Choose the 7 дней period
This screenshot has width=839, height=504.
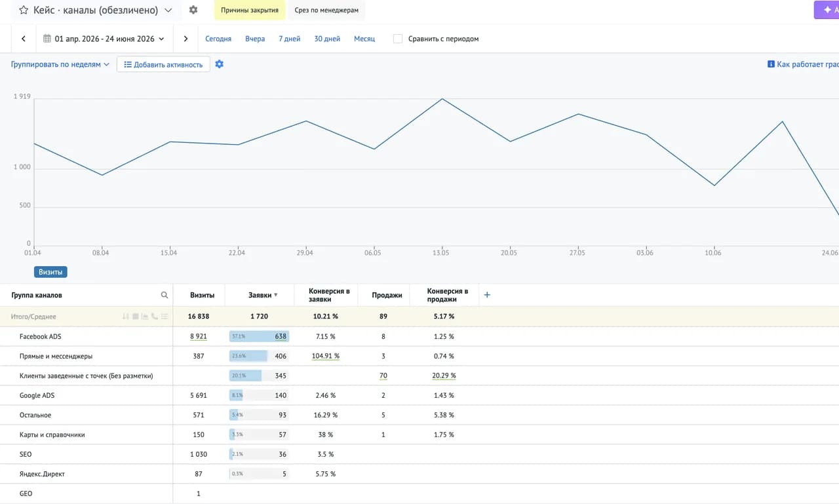pyautogui.click(x=290, y=39)
